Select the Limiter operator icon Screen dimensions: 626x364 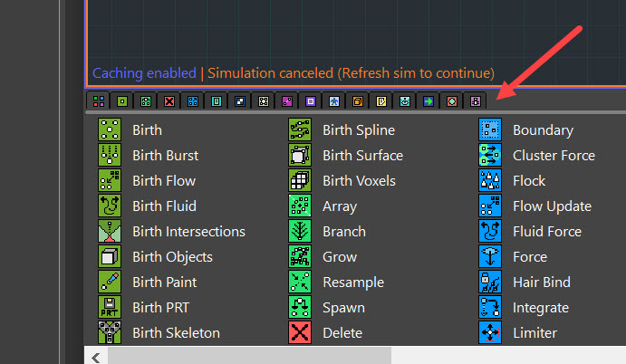point(490,332)
